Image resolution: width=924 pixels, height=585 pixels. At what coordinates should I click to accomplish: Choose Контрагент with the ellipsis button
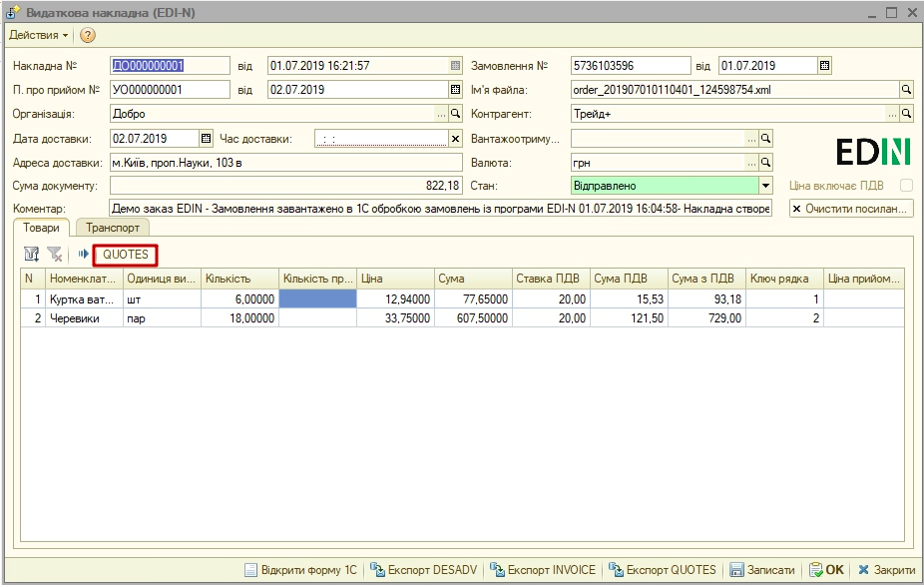point(892,113)
